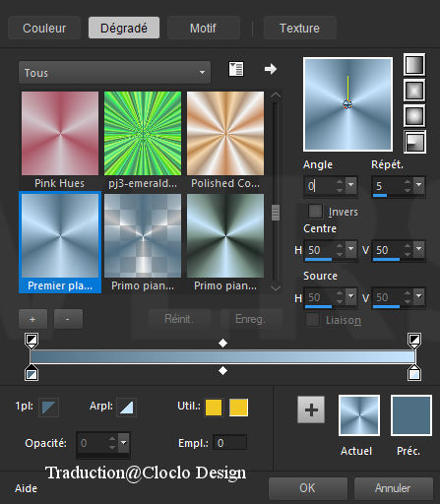The image size is (440, 504).
Task: Click the view options list icon
Action: (236, 69)
